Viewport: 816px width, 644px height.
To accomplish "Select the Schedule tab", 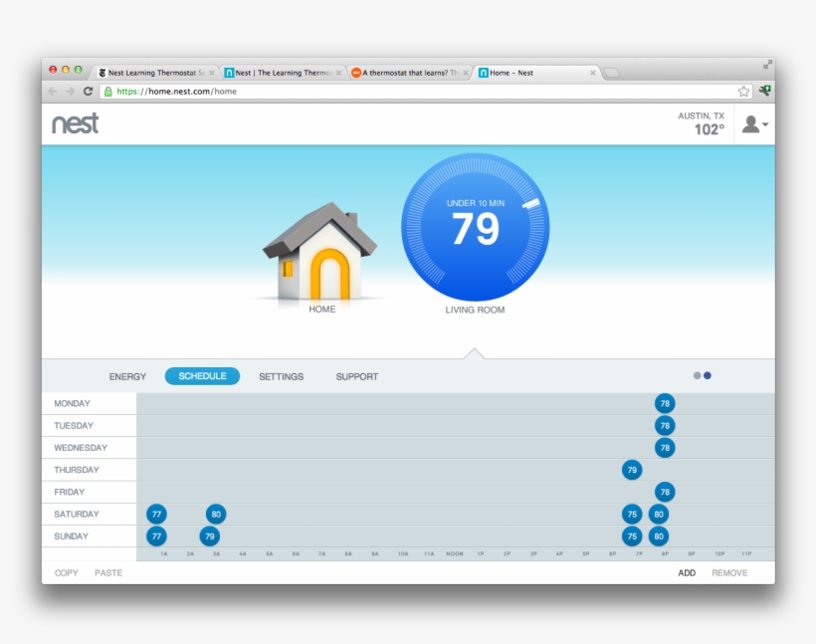I will click(x=202, y=376).
